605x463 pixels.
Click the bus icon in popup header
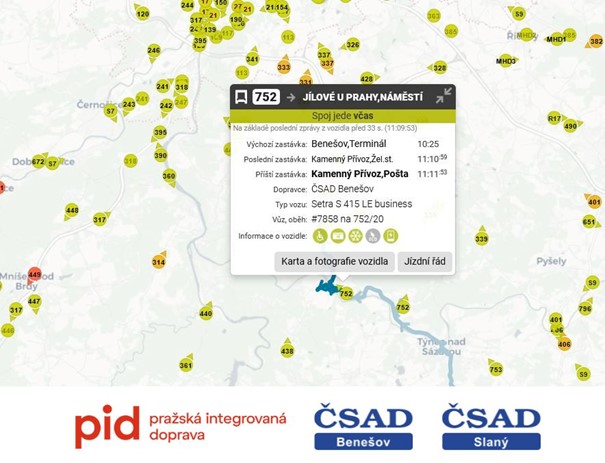(242, 96)
